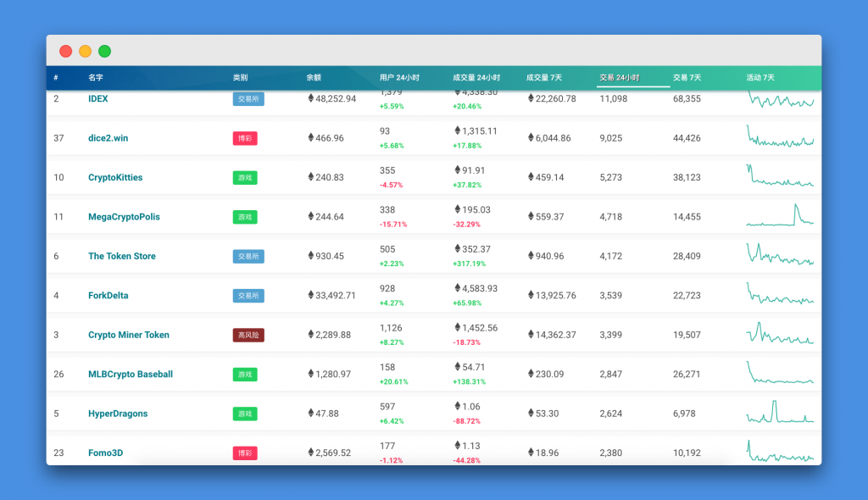This screenshot has height=500, width=868.
Task: View MLBCrypto Baseball activity sparkline
Action: point(780,372)
